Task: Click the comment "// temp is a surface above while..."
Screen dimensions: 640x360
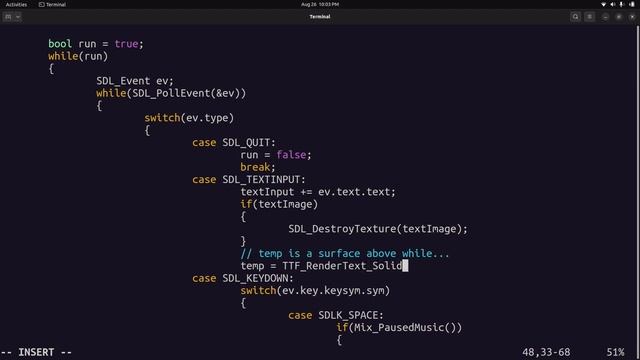Action: [345, 253]
